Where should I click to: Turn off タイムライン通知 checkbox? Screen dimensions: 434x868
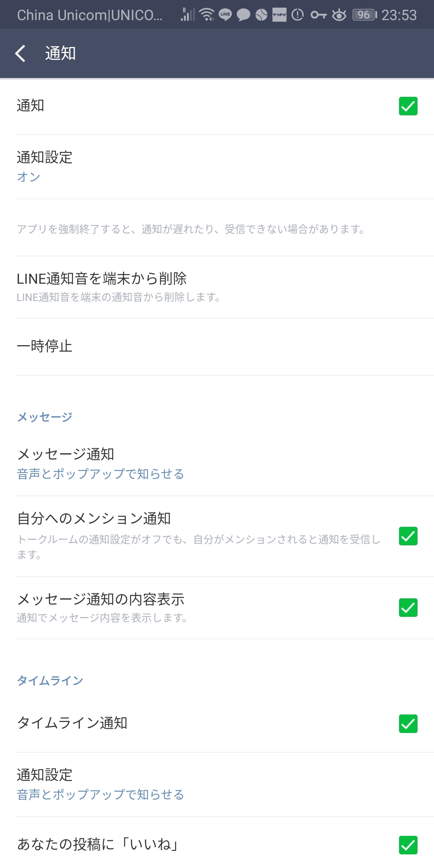click(x=408, y=724)
